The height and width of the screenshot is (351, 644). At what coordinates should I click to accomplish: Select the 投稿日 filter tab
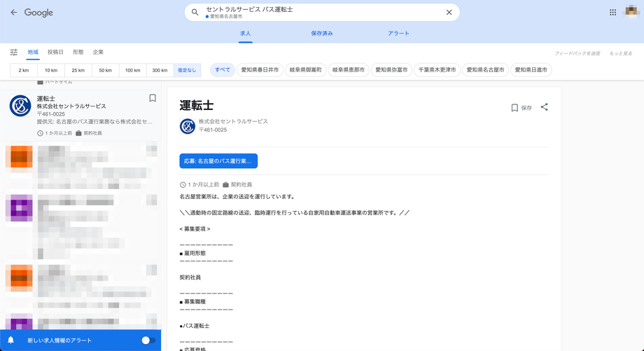coord(55,53)
